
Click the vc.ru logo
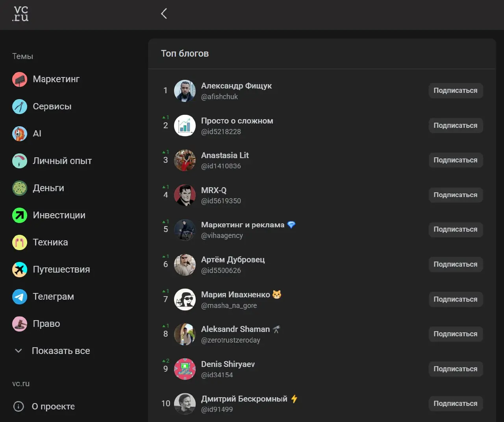click(20, 14)
